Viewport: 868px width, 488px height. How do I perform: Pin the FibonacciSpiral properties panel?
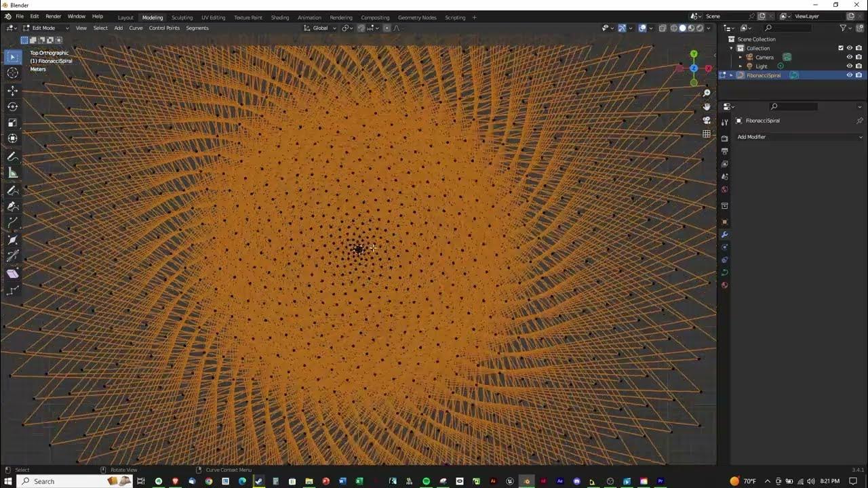click(x=860, y=121)
